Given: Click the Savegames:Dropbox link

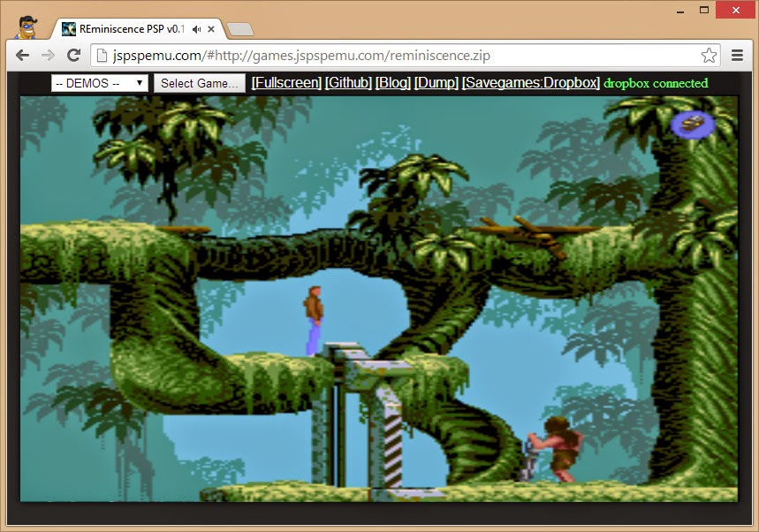Looking at the screenshot, I should [x=530, y=83].
